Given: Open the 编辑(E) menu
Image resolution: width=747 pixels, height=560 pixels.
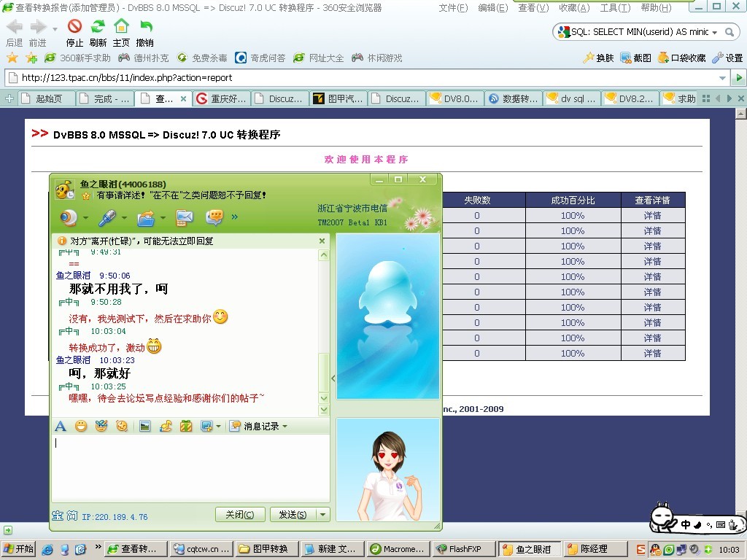Looking at the screenshot, I should pos(493,8).
